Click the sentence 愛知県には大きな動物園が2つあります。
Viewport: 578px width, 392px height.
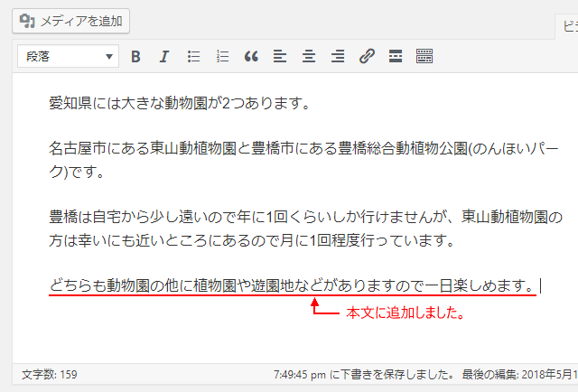pyautogui.click(x=180, y=103)
